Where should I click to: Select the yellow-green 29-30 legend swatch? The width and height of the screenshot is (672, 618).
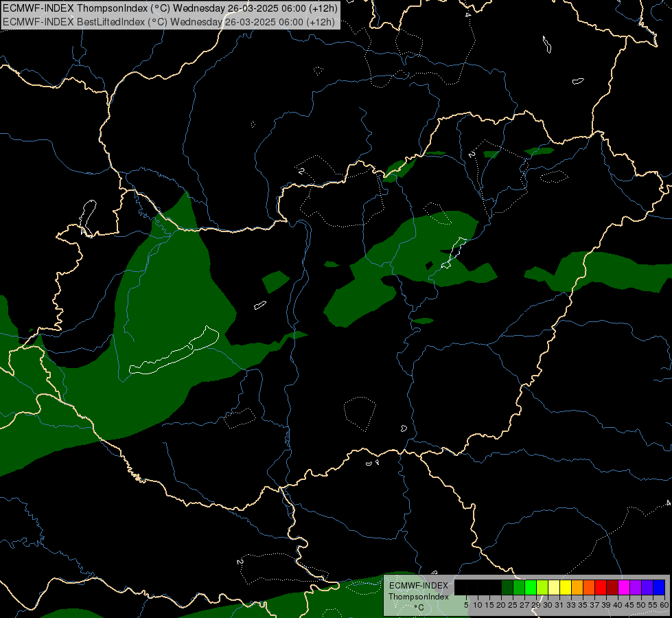coord(542,587)
